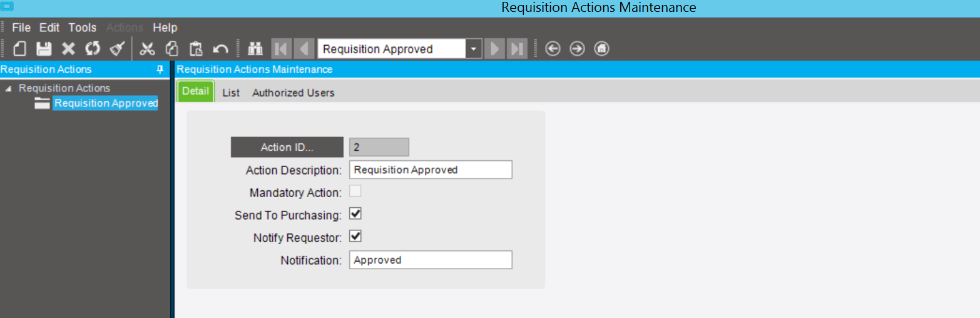Click the folder icon beside Requisition Approved
This screenshot has width=980, height=318.
tap(42, 103)
